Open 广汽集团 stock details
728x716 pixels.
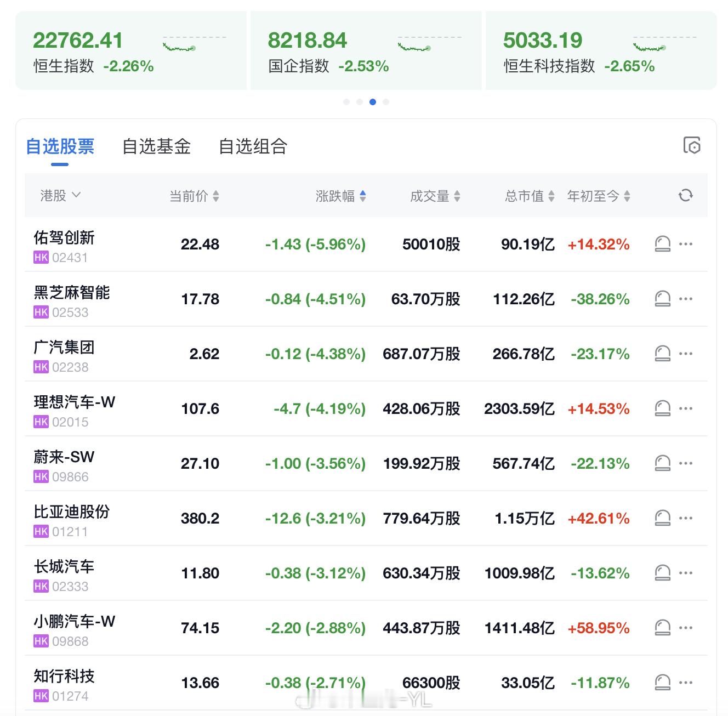64,347
